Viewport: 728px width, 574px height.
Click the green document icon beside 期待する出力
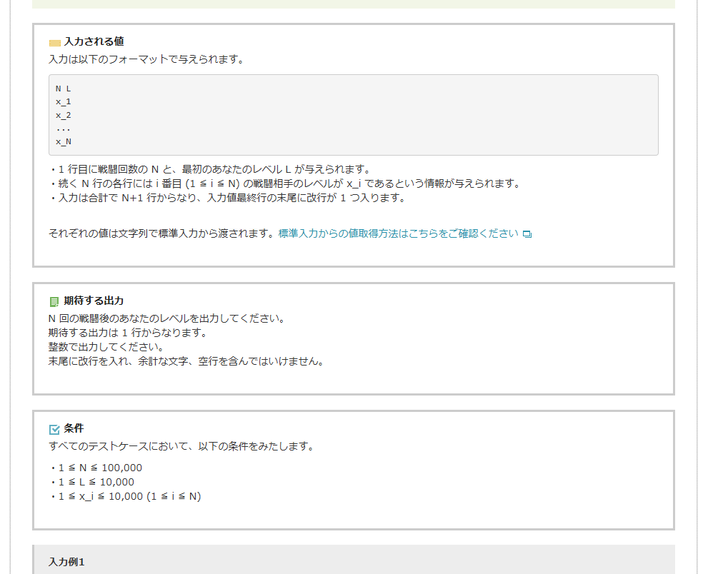54,301
